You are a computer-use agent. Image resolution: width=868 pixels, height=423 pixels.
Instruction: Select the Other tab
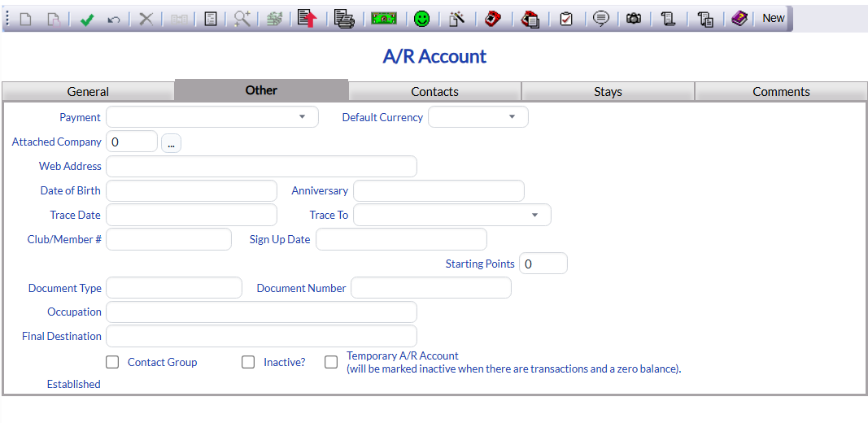(261, 90)
